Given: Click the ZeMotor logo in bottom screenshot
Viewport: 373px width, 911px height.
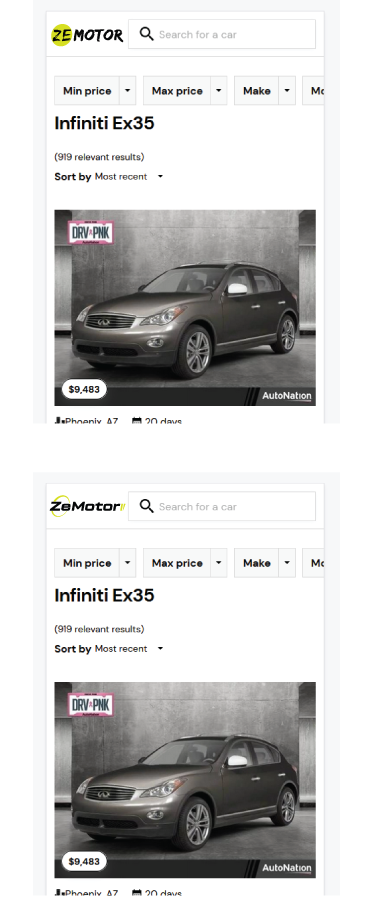Looking at the screenshot, I should (x=87, y=507).
